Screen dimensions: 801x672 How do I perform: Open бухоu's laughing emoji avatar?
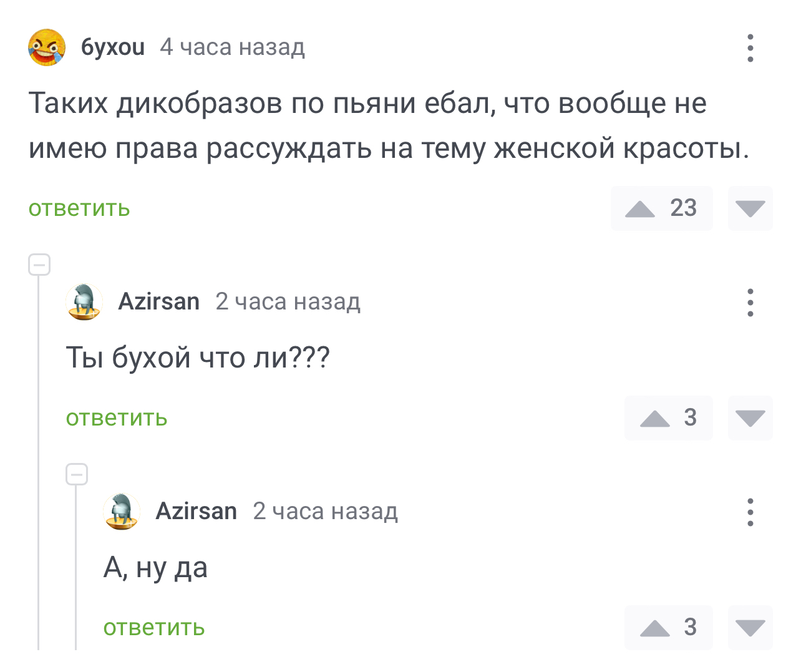point(47,47)
